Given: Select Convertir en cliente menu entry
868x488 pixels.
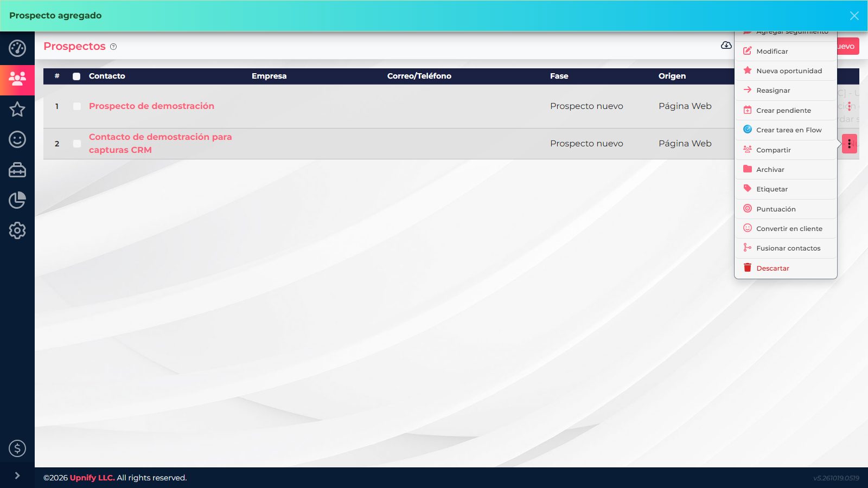Looking at the screenshot, I should tap(786, 229).
